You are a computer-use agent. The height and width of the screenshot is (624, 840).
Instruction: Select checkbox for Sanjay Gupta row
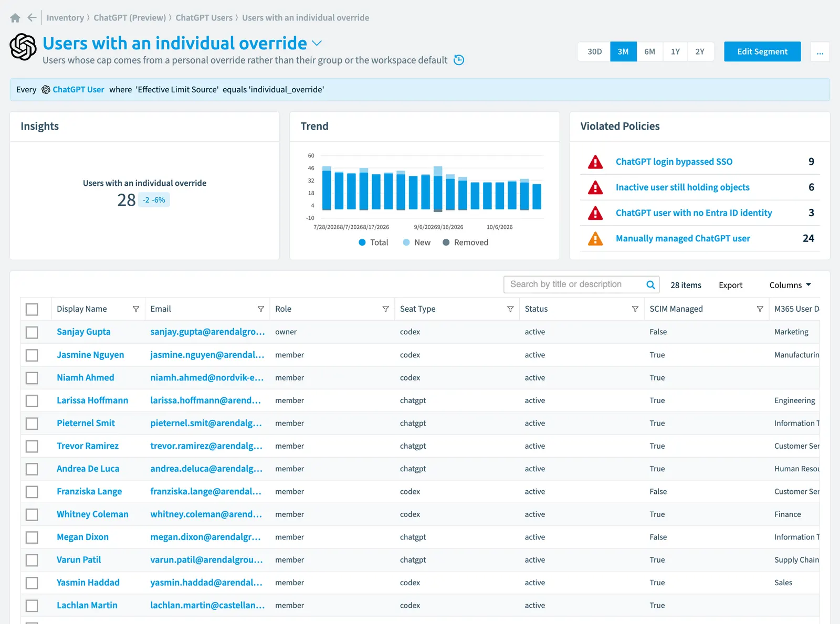pyautogui.click(x=32, y=332)
